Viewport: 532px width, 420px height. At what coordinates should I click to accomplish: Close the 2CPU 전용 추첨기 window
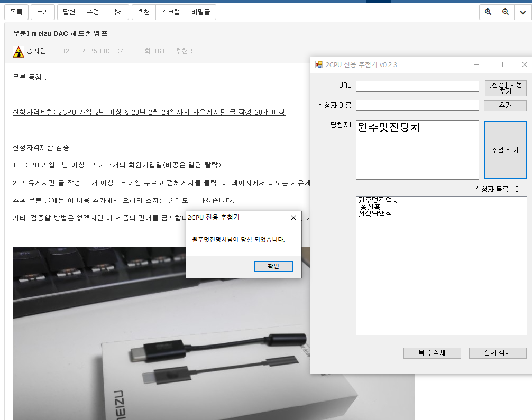coord(524,64)
